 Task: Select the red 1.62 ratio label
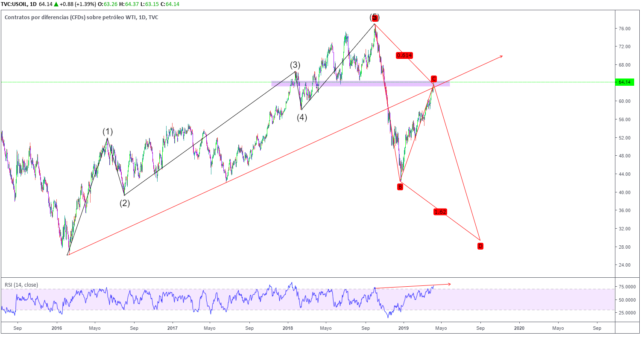440,212
